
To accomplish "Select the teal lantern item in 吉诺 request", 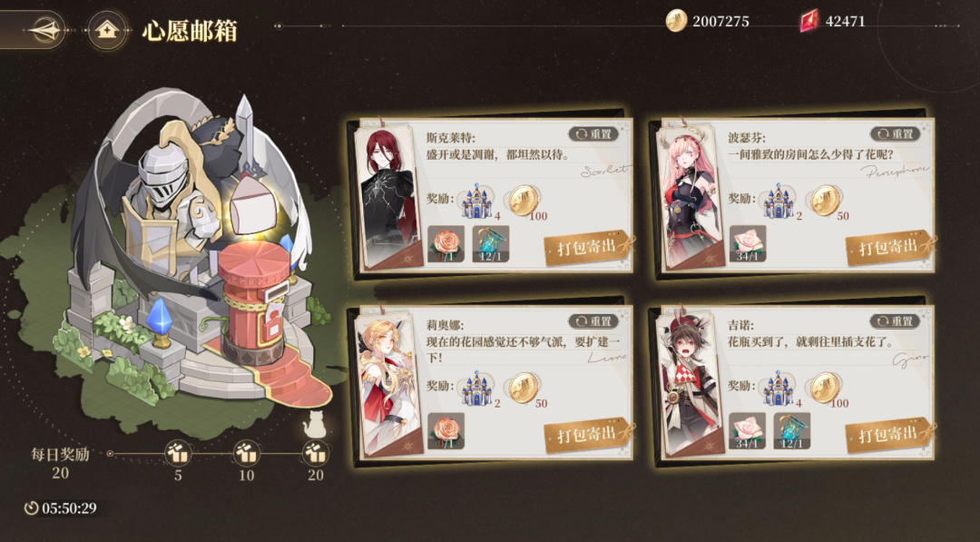I will [x=792, y=431].
